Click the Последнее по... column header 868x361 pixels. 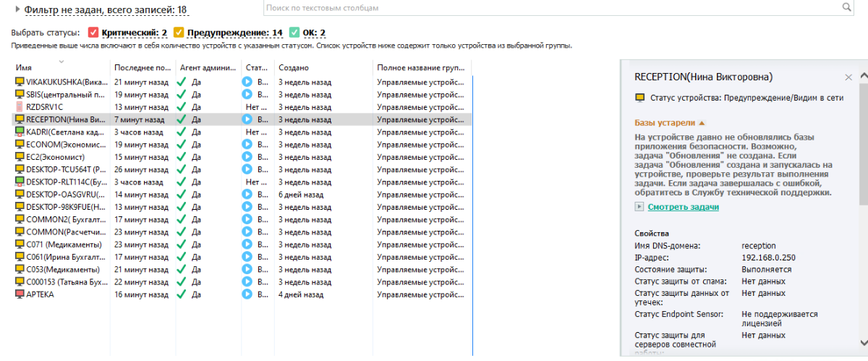point(142,67)
